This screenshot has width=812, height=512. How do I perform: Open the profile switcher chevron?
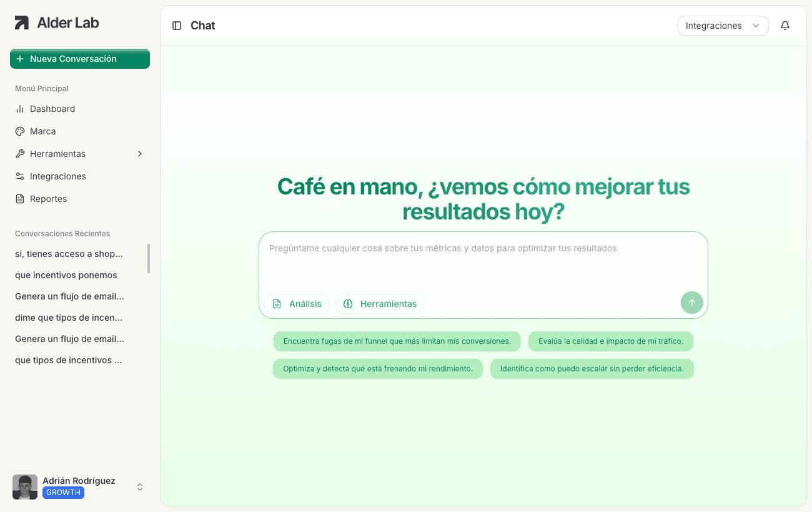[x=139, y=486]
